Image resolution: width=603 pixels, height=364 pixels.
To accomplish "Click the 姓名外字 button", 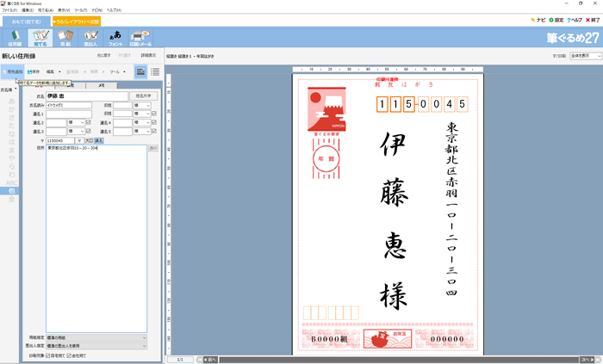I will pos(142,96).
